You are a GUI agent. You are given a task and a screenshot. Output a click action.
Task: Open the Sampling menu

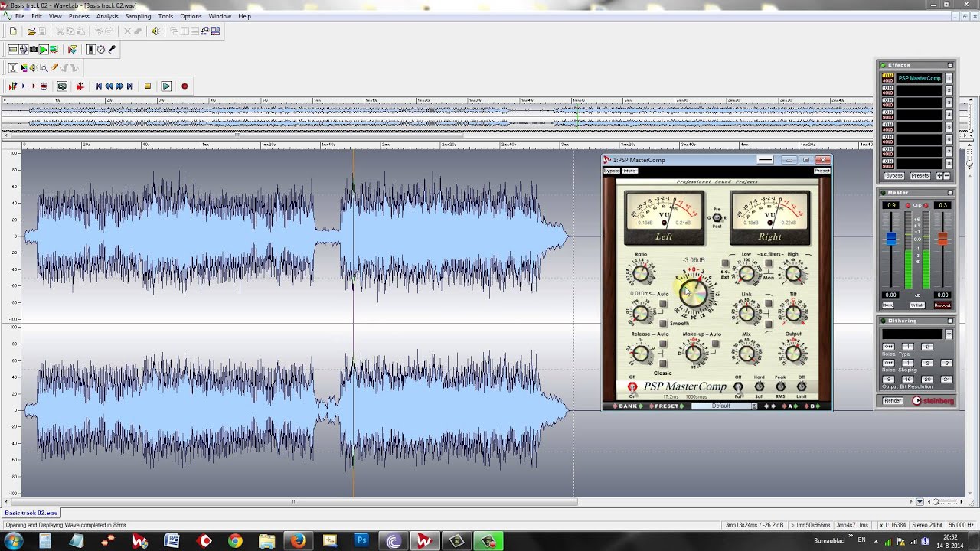tap(138, 16)
